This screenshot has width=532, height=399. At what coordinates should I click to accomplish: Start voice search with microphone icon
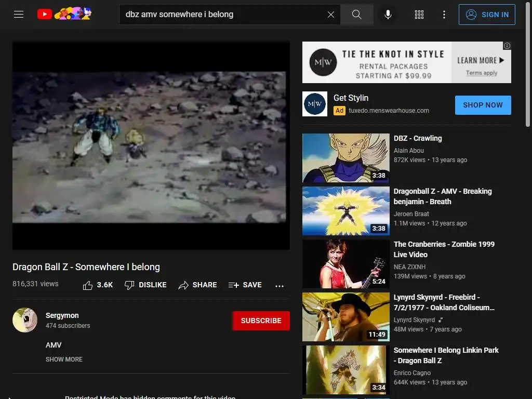pyautogui.click(x=388, y=14)
